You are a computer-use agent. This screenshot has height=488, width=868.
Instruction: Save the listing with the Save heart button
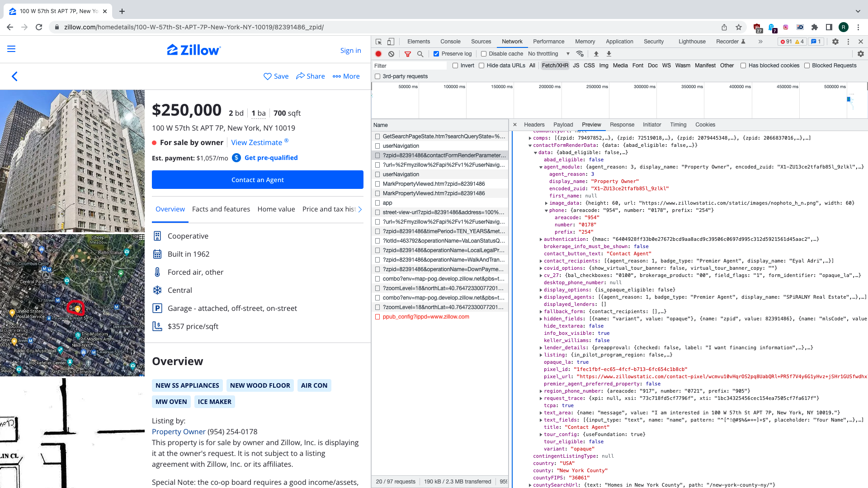(x=276, y=76)
